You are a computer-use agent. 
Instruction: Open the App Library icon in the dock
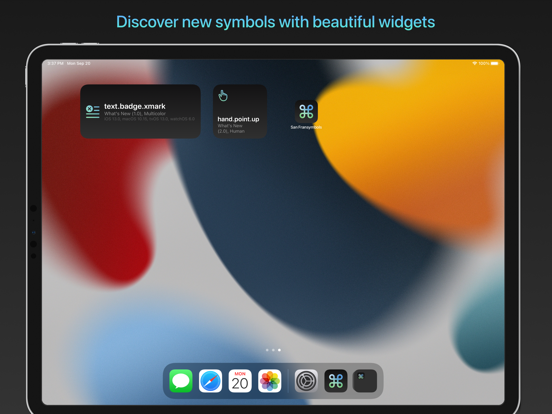[365, 381]
